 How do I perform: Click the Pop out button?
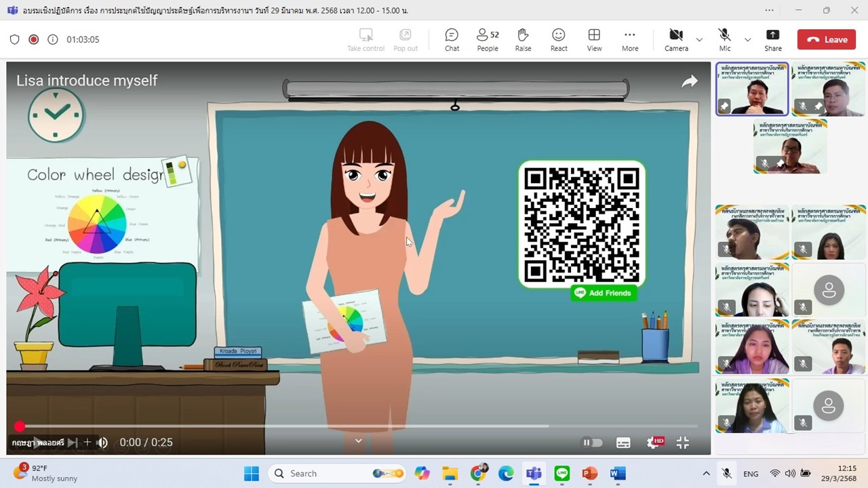click(x=406, y=39)
